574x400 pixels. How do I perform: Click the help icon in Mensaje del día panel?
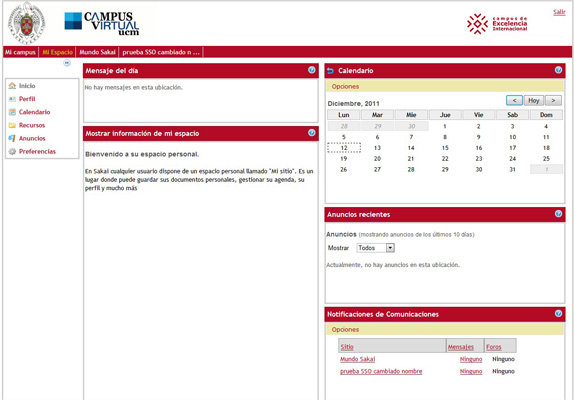pyautogui.click(x=312, y=70)
